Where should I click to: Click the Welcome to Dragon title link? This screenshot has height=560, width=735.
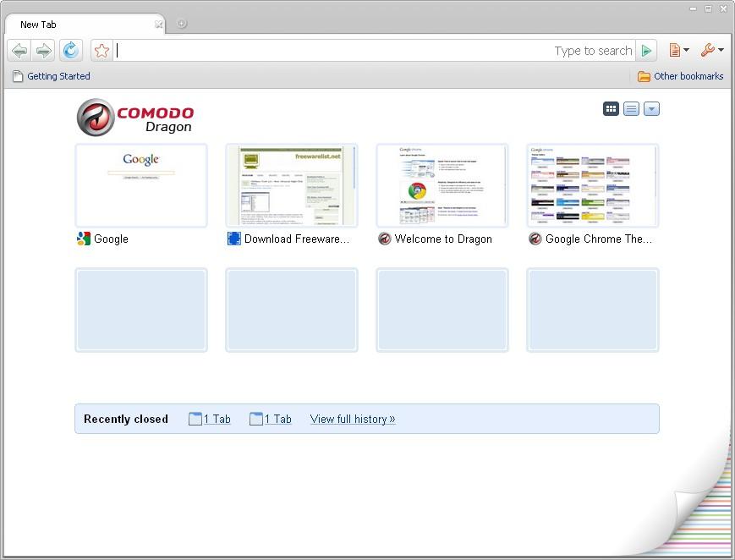pyautogui.click(x=443, y=239)
